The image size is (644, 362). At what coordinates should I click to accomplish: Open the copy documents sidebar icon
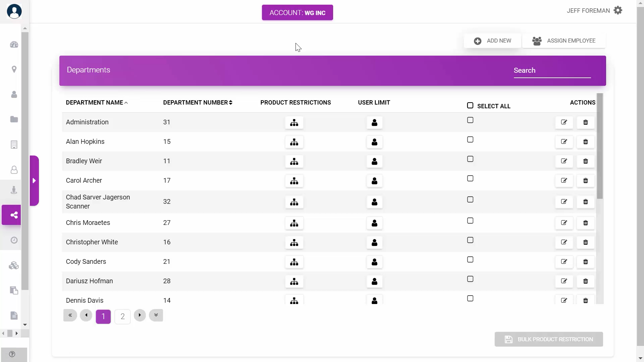(x=14, y=290)
